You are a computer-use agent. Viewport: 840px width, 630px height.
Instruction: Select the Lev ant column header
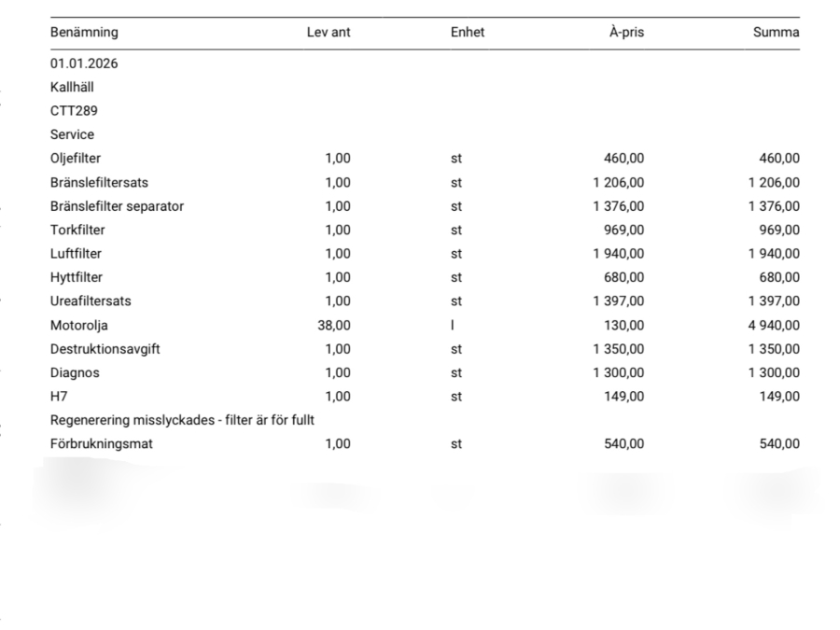pos(329,33)
